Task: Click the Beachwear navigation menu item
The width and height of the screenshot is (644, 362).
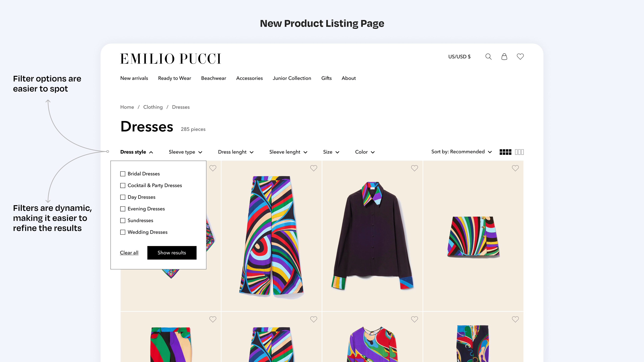Action: [x=213, y=78]
